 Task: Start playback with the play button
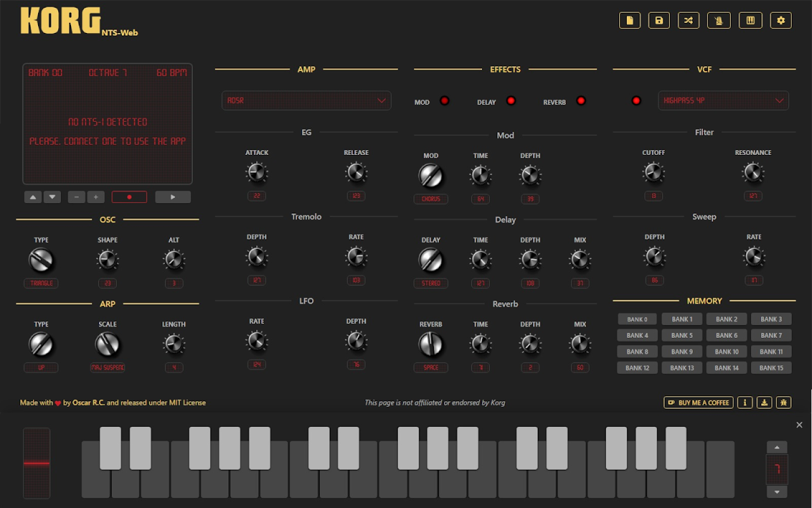(x=173, y=197)
